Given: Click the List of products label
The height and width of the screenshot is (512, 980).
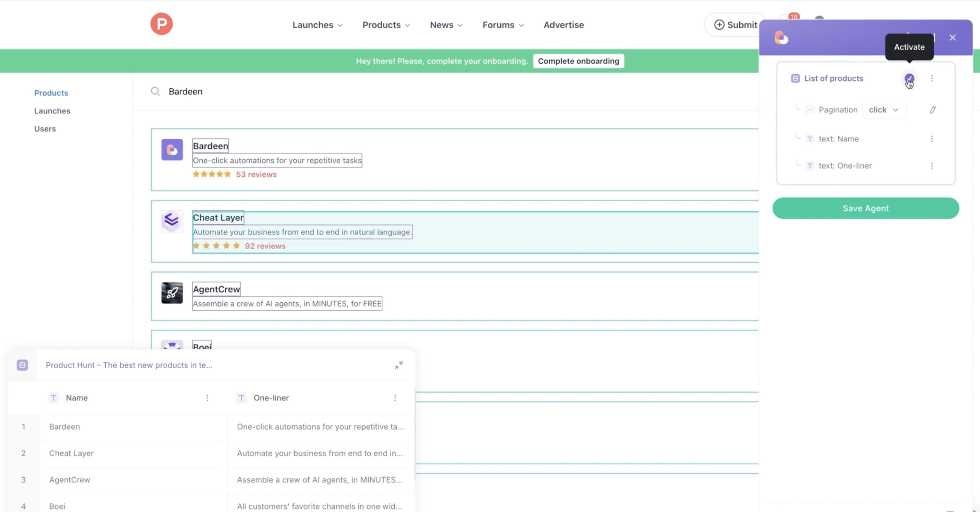Looking at the screenshot, I should (833, 78).
